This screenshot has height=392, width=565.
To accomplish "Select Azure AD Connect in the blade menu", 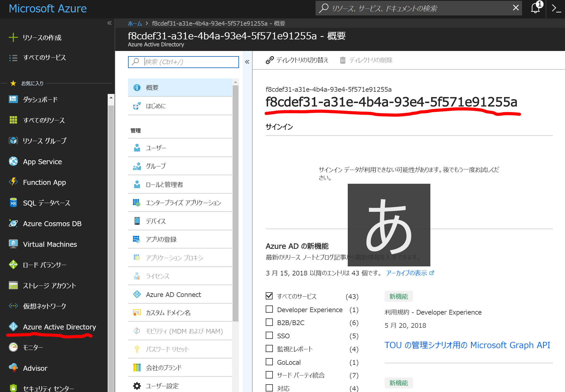I will (173, 294).
